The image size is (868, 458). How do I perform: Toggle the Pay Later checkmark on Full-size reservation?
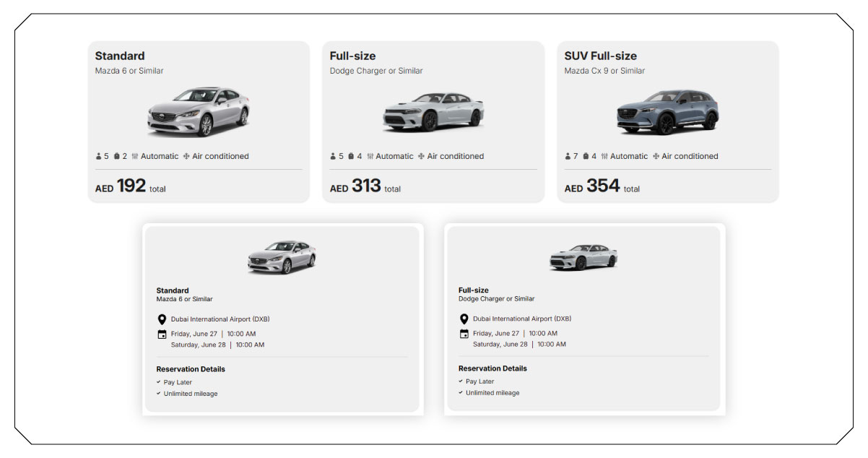tap(461, 381)
